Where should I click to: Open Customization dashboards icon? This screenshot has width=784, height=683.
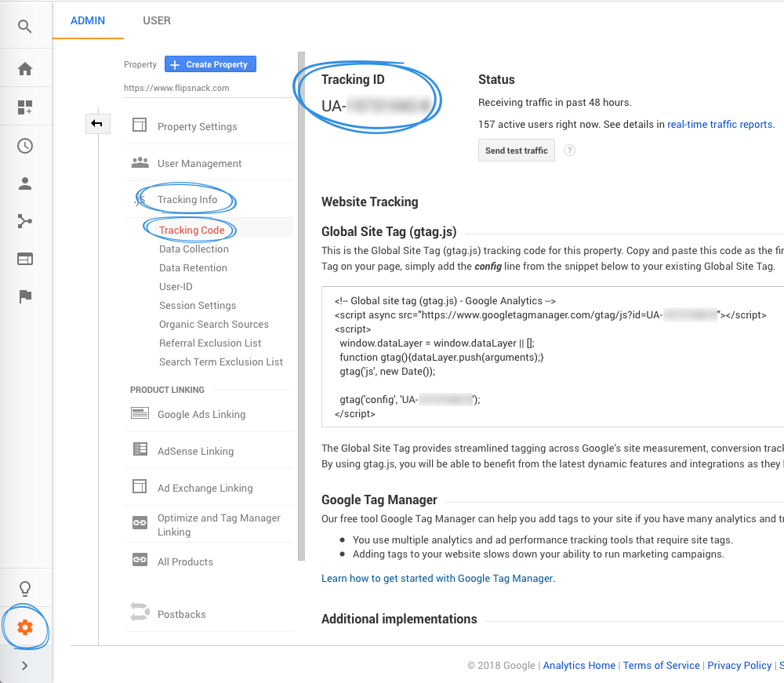point(25,107)
